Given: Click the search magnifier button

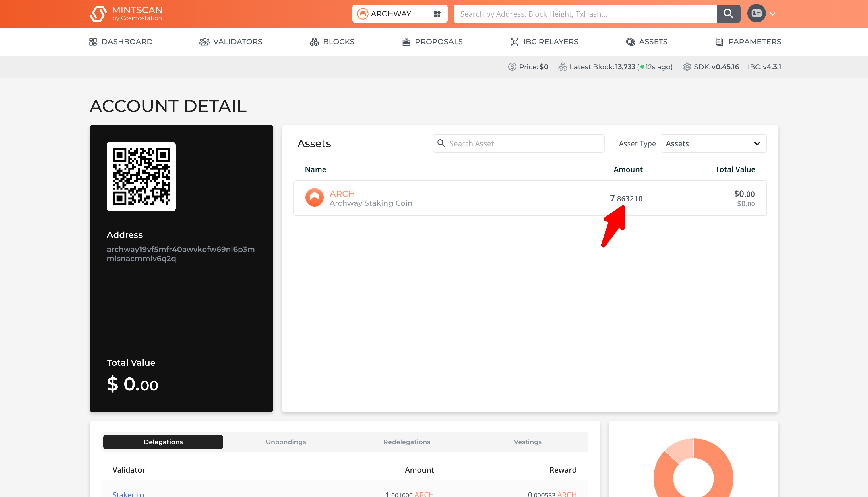Looking at the screenshot, I should [728, 14].
